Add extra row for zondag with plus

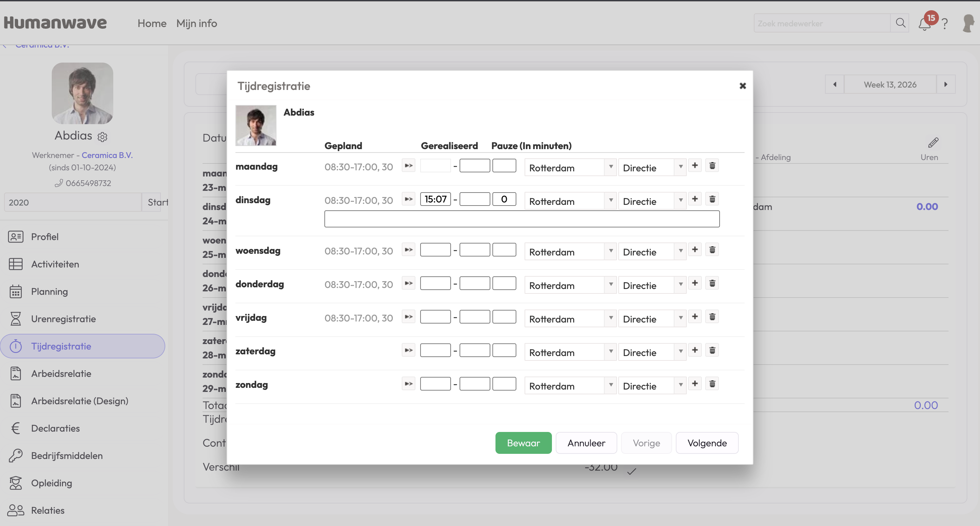click(695, 384)
